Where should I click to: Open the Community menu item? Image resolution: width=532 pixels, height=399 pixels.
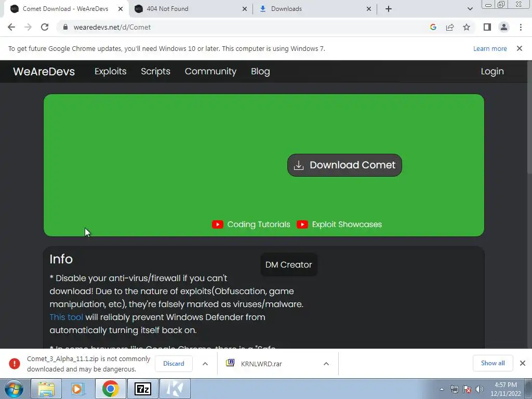pos(210,71)
